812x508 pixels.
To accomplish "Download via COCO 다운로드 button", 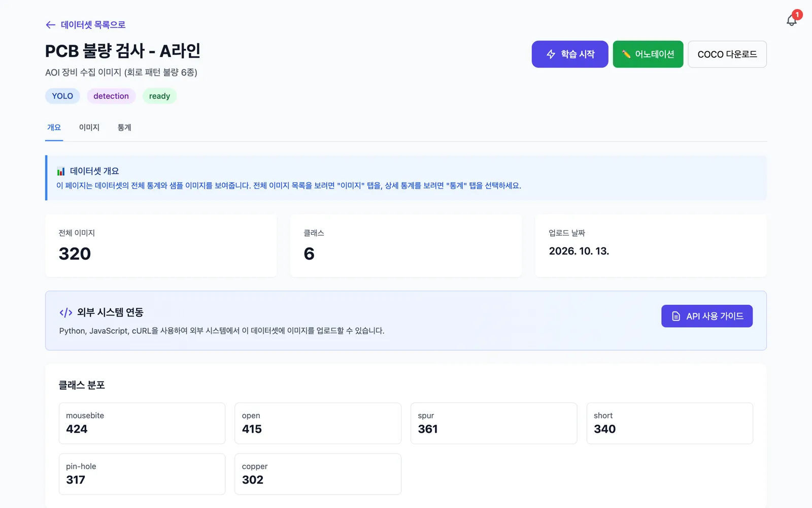I will click(727, 54).
